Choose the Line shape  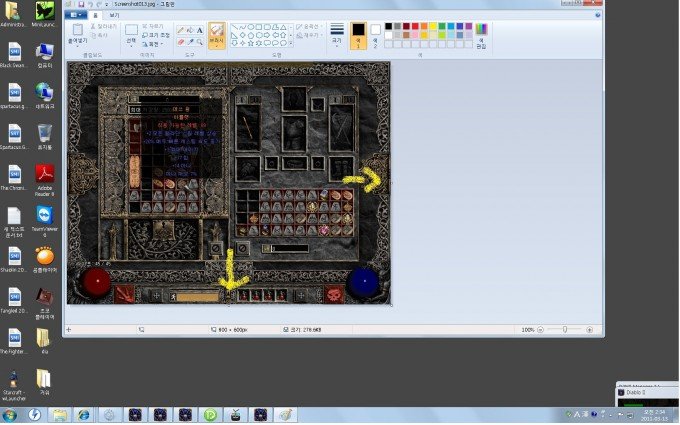234,27
